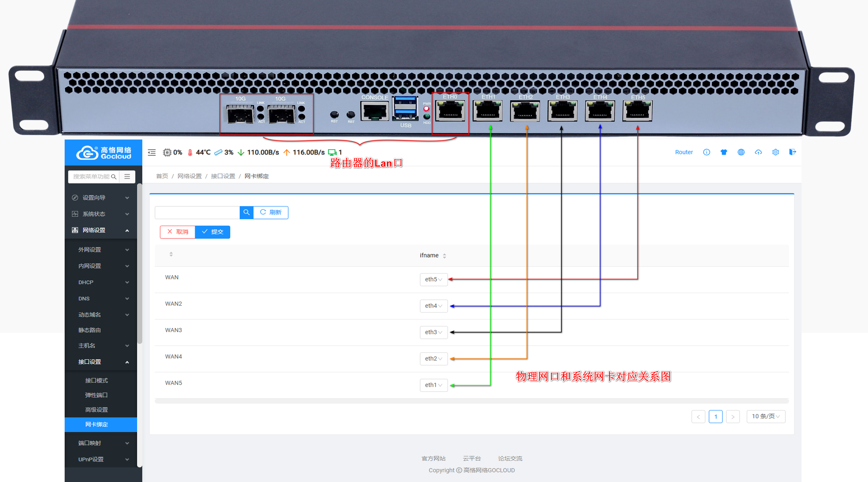The image size is (868, 482).
Task: Click the collapse sidebar menu icon
Action: [152, 152]
